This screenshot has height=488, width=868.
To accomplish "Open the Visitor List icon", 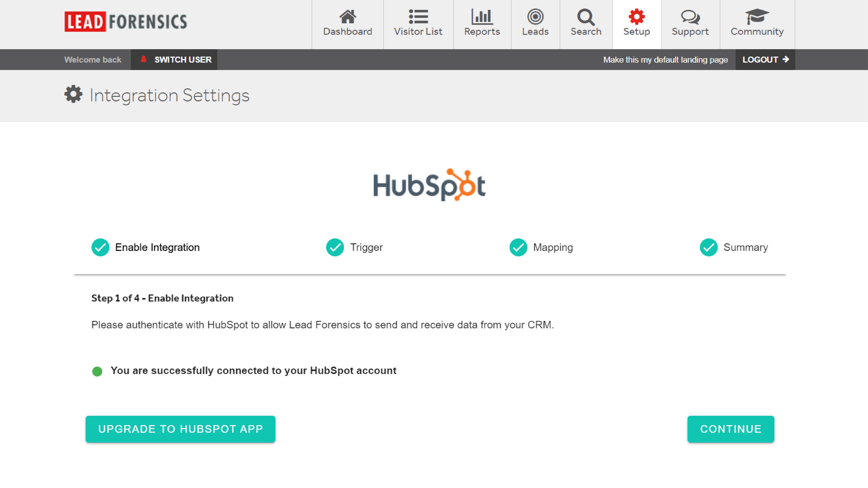I will tap(418, 17).
